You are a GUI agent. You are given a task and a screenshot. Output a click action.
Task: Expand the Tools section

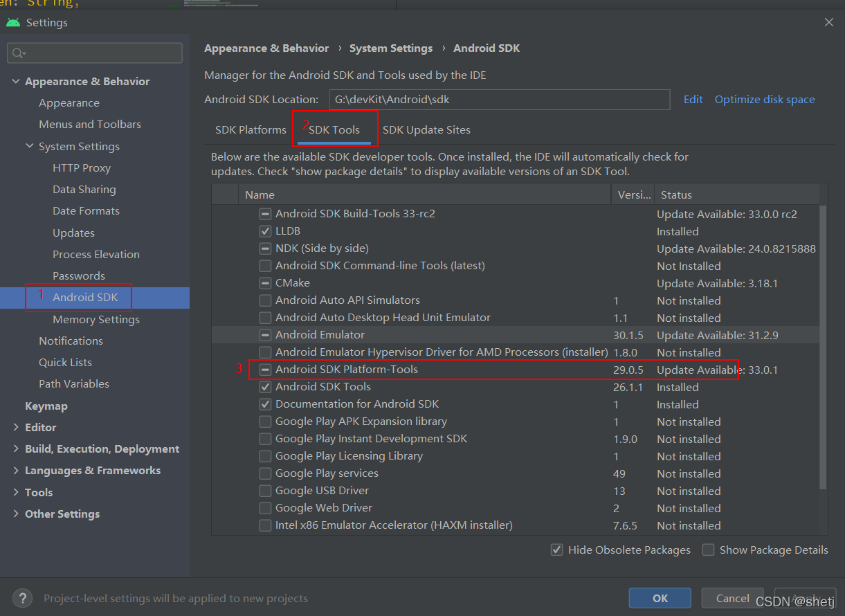pos(16,493)
